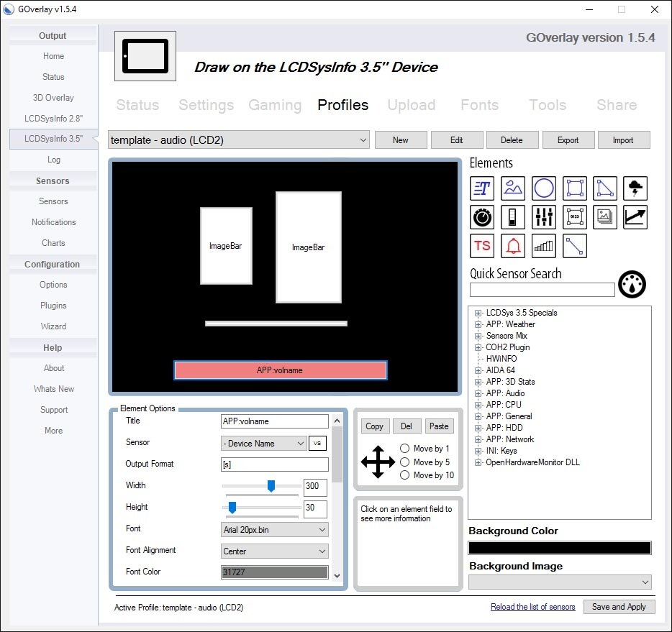
Task: Open the Background Image dropdown
Action: pyautogui.click(x=560, y=582)
